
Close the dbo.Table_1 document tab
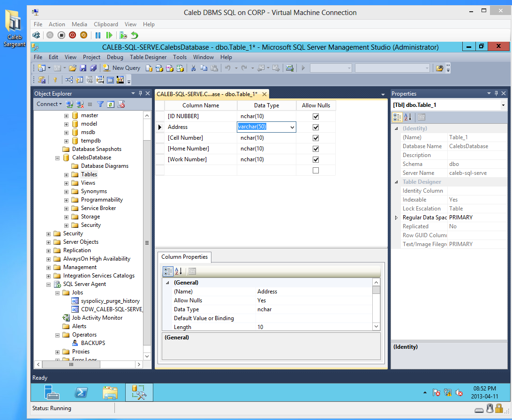click(264, 94)
